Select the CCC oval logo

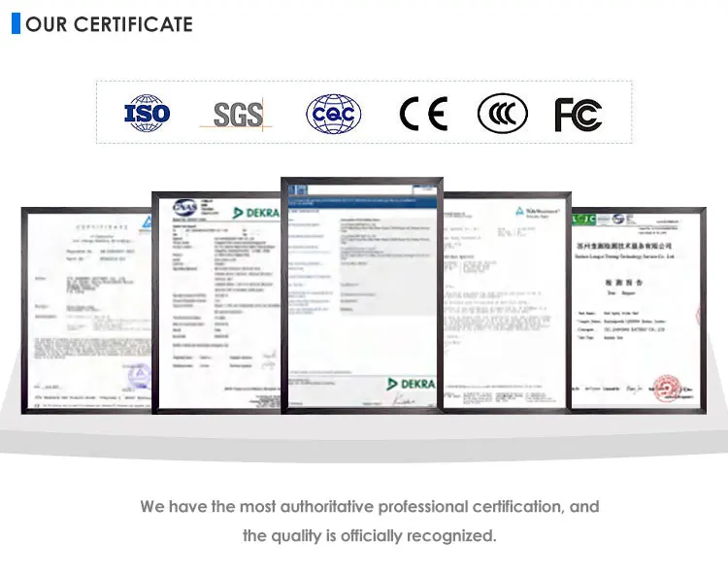click(x=503, y=114)
